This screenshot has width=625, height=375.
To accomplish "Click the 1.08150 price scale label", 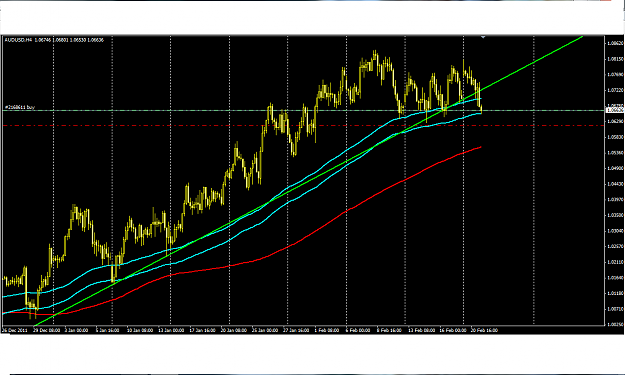I will click(614, 59).
